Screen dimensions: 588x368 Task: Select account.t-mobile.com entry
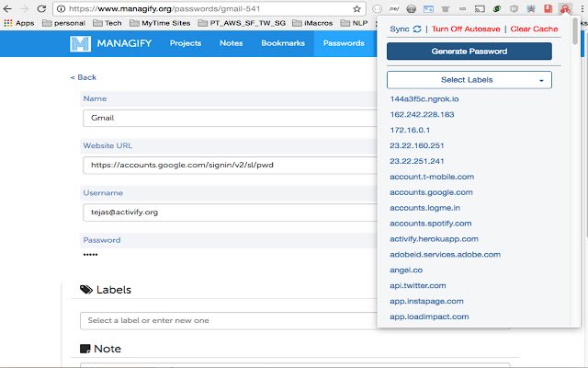point(432,177)
